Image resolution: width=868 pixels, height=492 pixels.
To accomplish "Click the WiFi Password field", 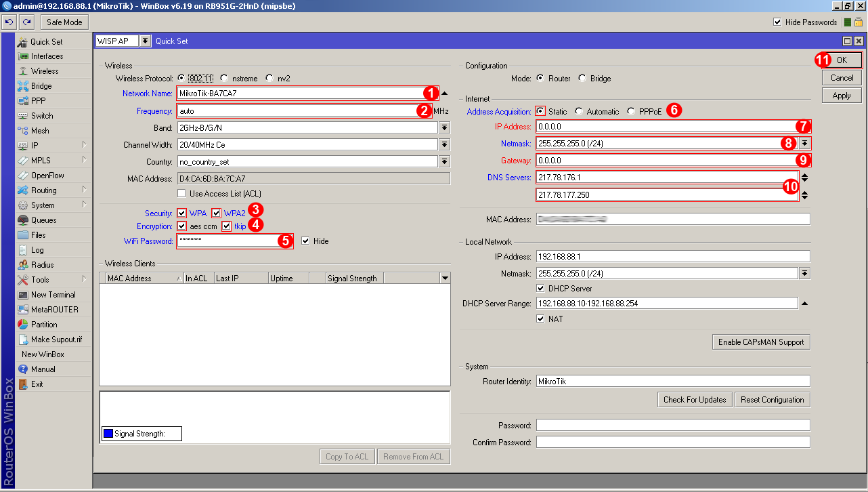I will point(234,241).
